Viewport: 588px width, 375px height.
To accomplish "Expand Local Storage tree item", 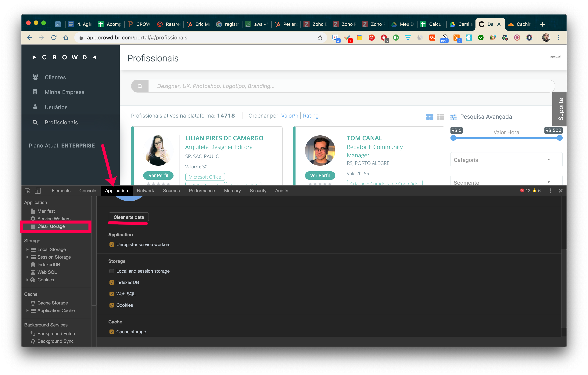I will (27, 249).
